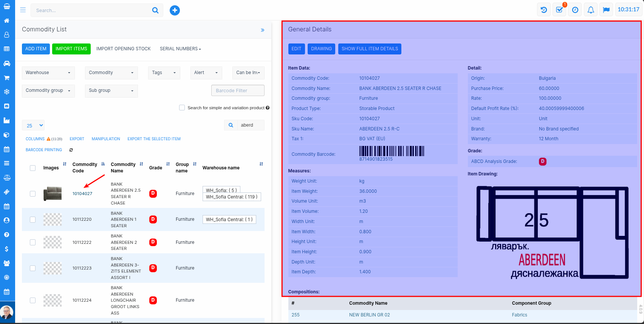This screenshot has height=324, width=644.
Task: Click the Barcode Filter input field
Action: (238, 91)
